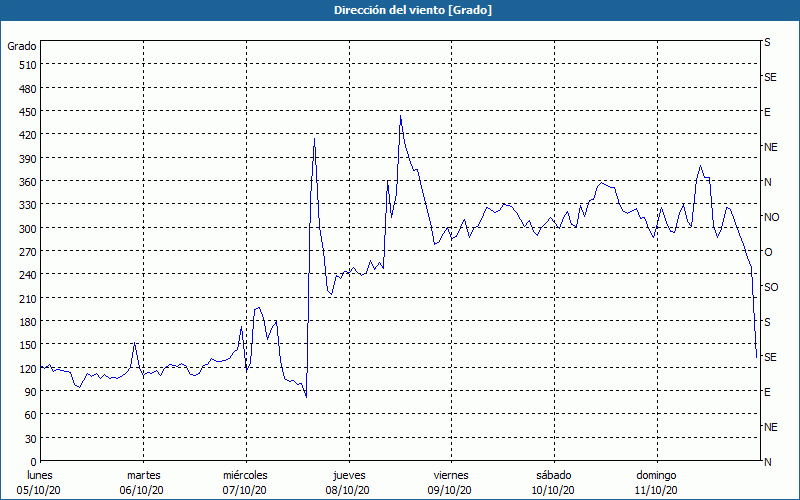The image size is (800, 500).
Task: Select the sábado day label
Action: pos(554,476)
